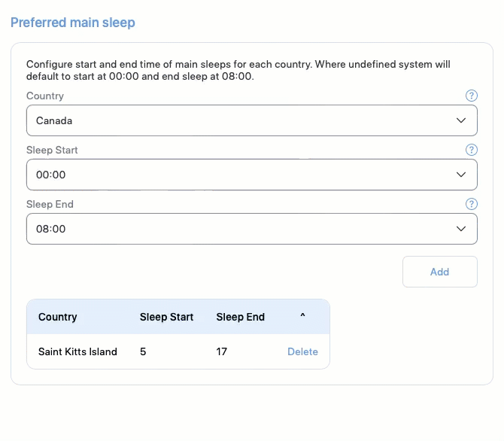The height and width of the screenshot is (441, 504).
Task: Select the Saint Kitts Island row cell
Action: click(77, 351)
